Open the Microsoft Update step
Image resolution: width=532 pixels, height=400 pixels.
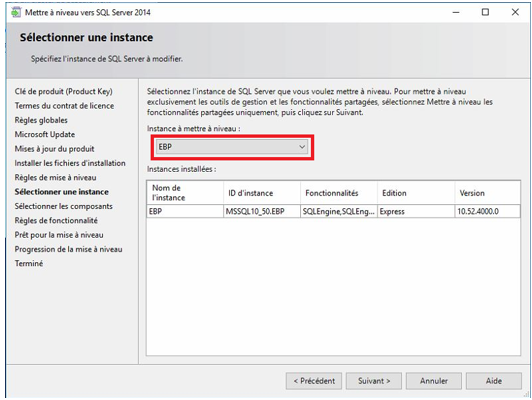[44, 134]
